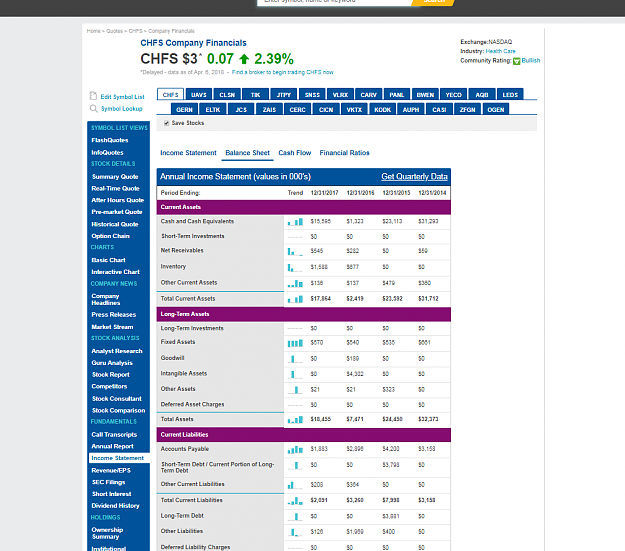Open the Symbol Lookup link
Screen dimensions: 625x551
click(122, 108)
